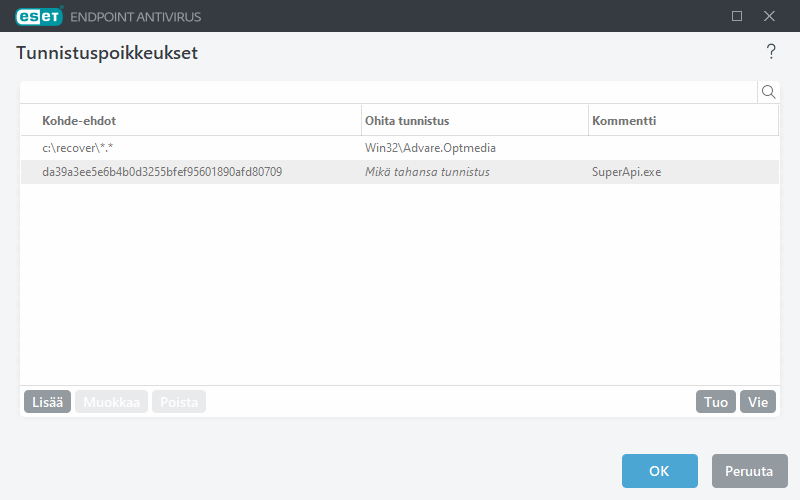The height and width of the screenshot is (500, 800).
Task: Confirm the dialog with OK
Action: (659, 471)
